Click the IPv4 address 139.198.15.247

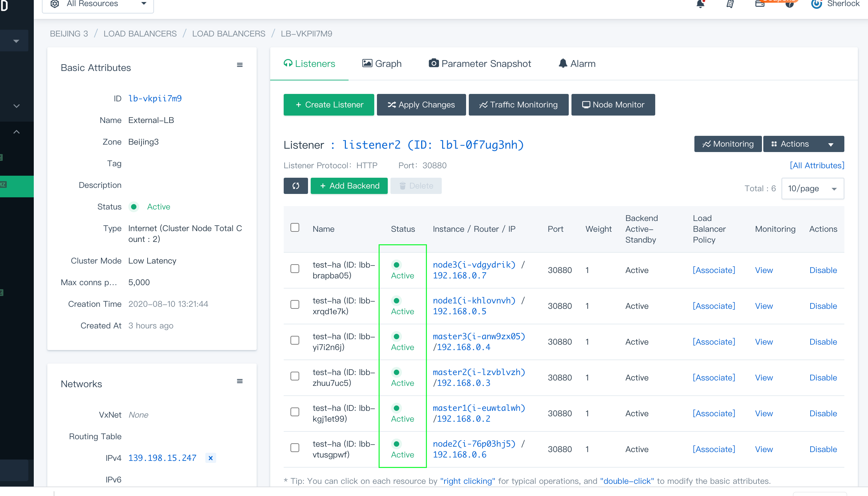click(164, 457)
